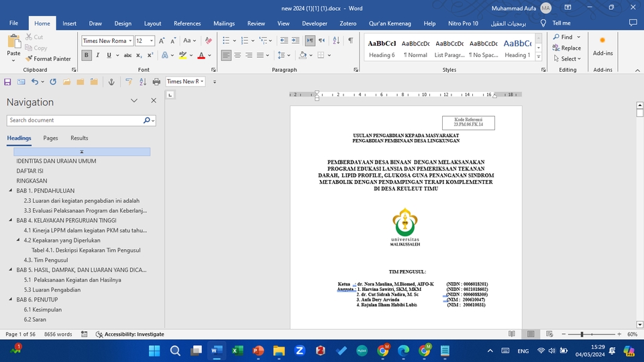Open the Add-ins button
Image resolution: width=644 pixels, height=362 pixels.
click(602, 46)
